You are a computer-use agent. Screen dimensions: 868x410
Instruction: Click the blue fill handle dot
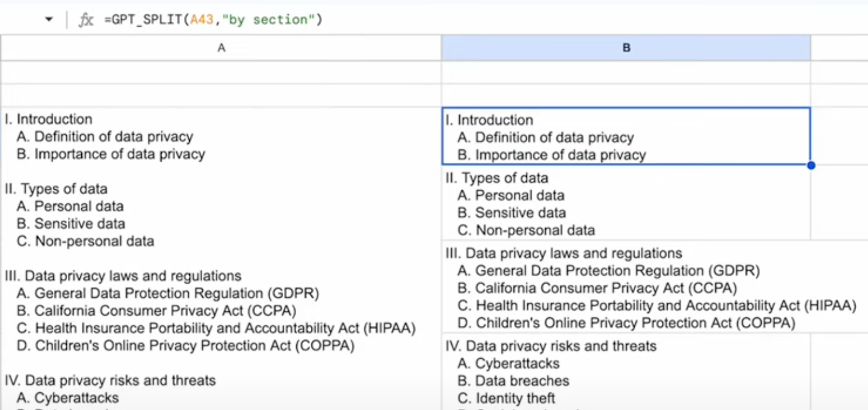point(811,165)
